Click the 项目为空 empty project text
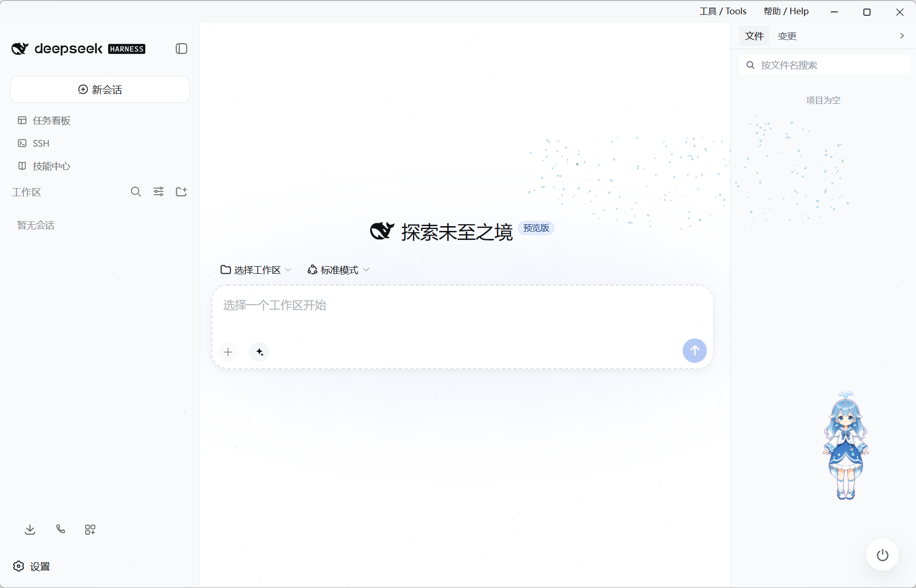The image size is (916, 588). click(823, 100)
